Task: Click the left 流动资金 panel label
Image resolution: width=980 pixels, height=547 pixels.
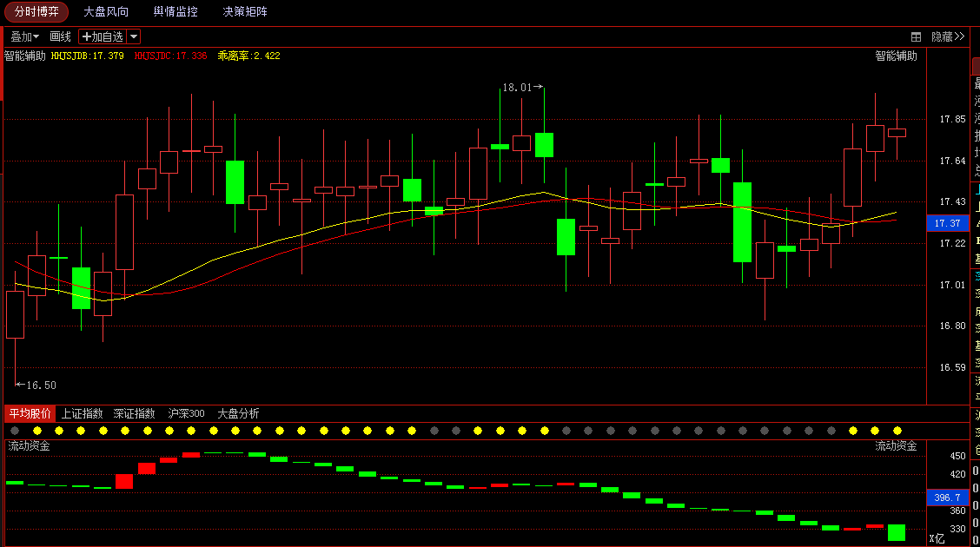Action: 29,445
